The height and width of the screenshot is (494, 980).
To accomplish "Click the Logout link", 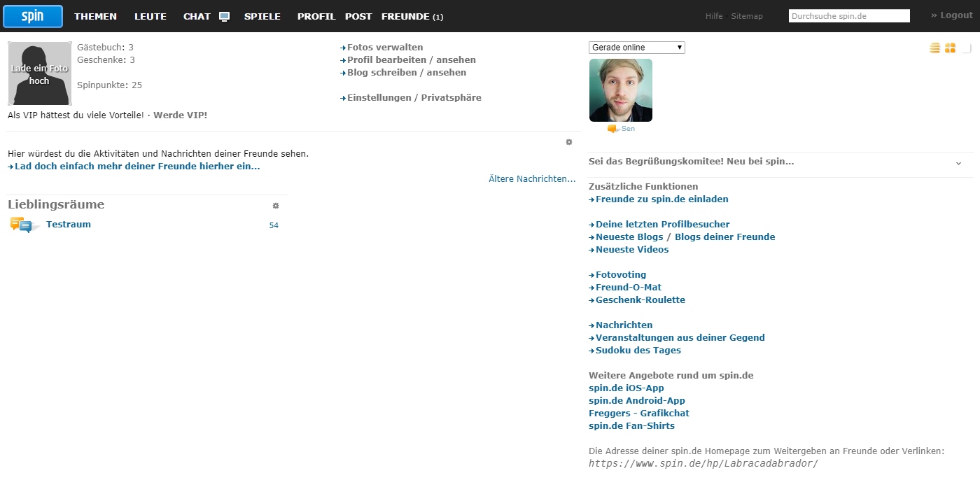I will 952,15.
